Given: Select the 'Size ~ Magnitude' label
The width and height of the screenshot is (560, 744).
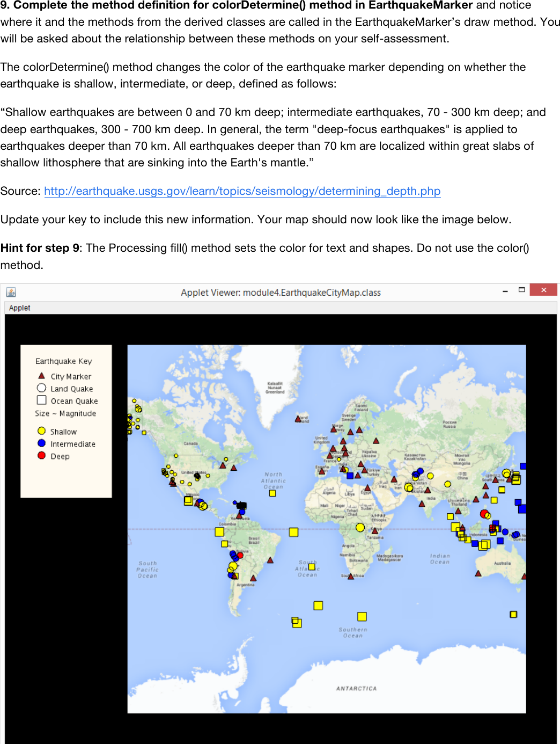Looking at the screenshot, I should [x=65, y=413].
